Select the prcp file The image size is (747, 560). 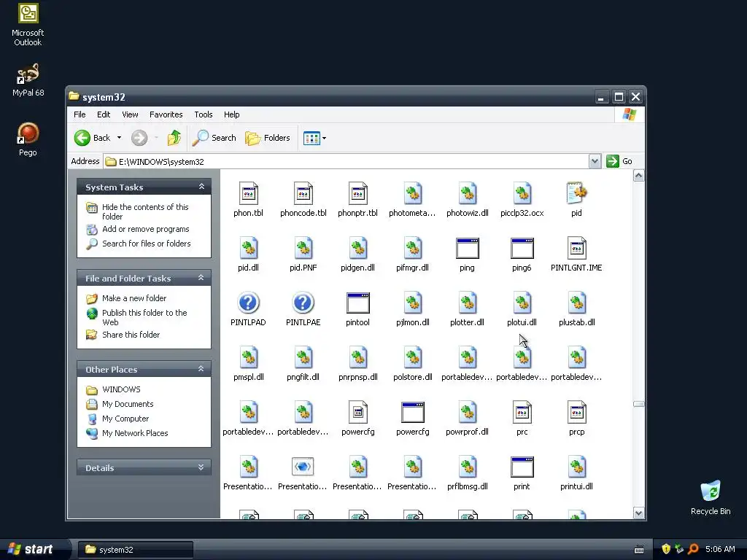point(576,418)
